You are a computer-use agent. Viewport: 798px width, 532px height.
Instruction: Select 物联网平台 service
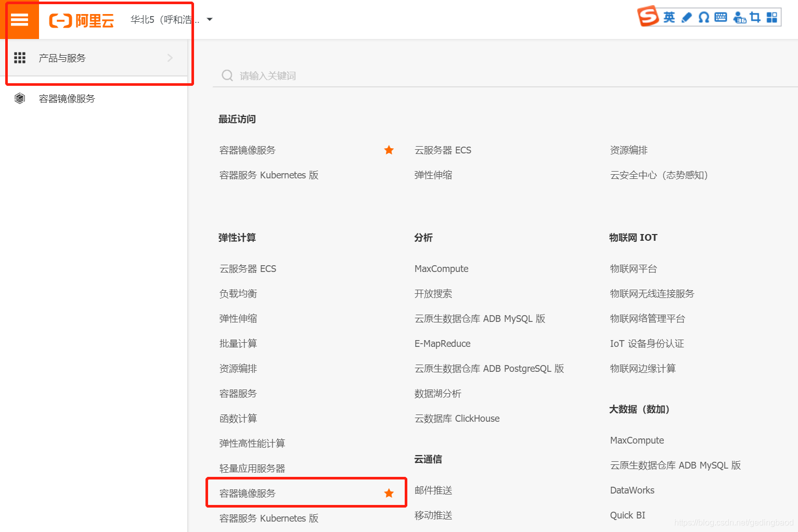(634, 269)
